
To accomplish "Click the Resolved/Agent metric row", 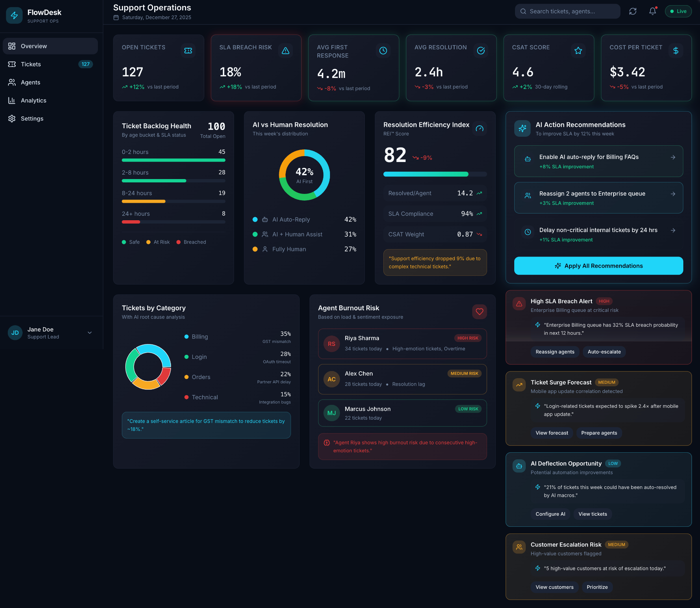I will click(x=435, y=193).
